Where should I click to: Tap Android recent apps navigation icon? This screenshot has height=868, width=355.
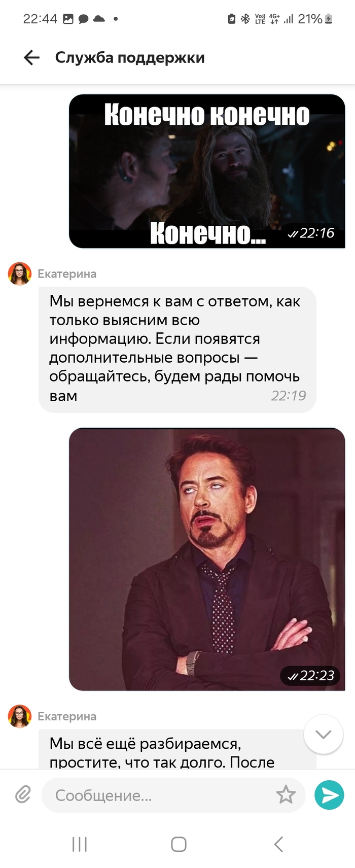pos(80,844)
